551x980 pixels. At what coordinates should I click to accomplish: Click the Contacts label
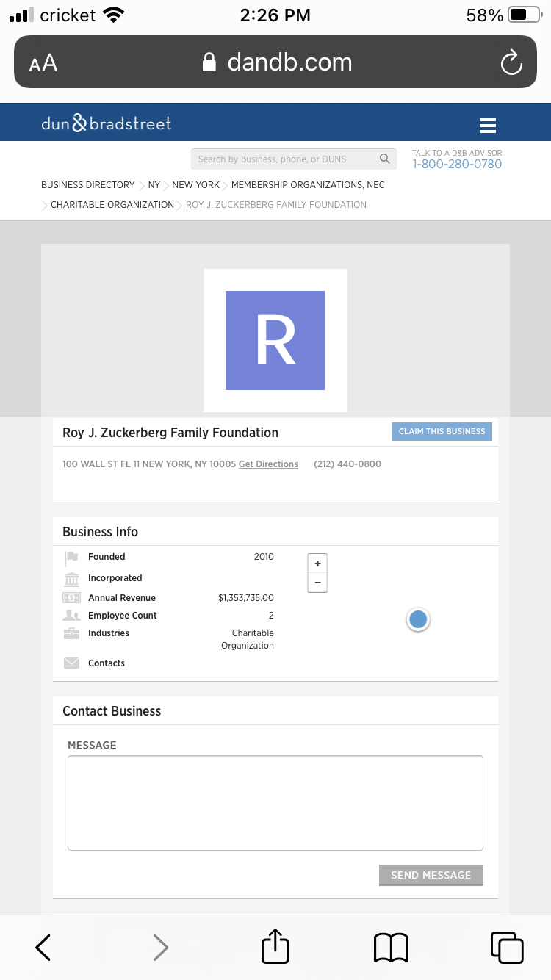point(107,663)
